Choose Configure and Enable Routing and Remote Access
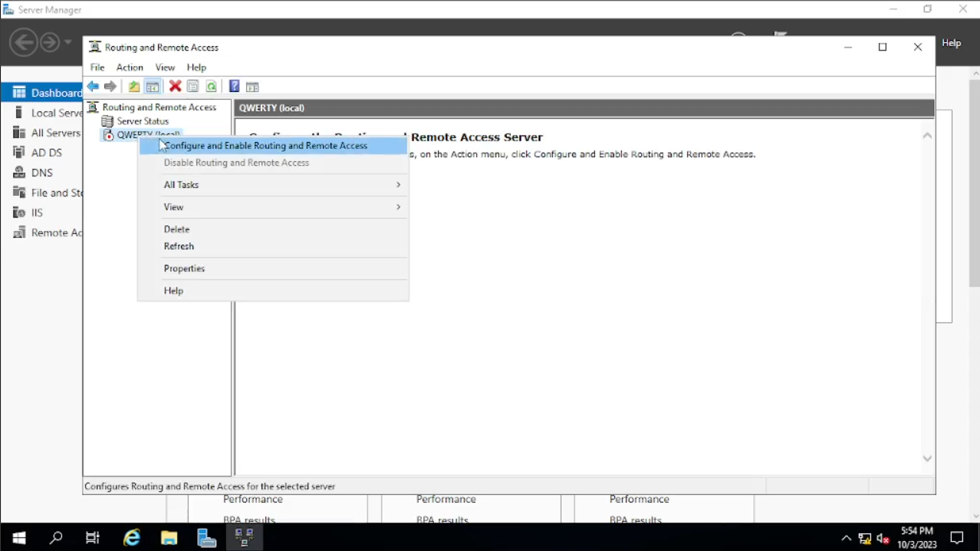The image size is (980, 551). pos(265,146)
